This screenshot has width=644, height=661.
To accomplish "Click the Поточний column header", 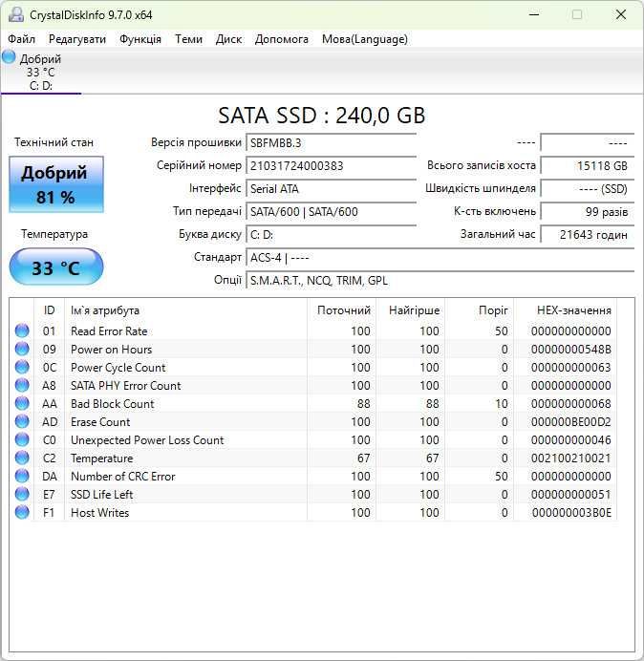I will tap(342, 310).
